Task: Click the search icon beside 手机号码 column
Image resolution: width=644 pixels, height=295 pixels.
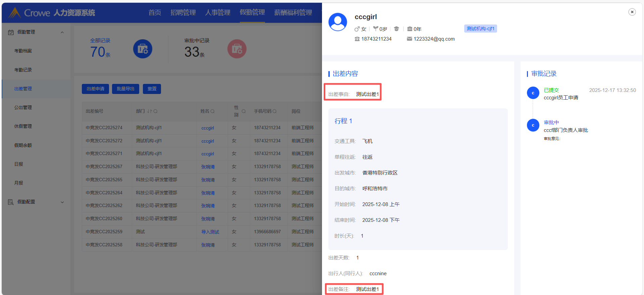Action: point(275,111)
